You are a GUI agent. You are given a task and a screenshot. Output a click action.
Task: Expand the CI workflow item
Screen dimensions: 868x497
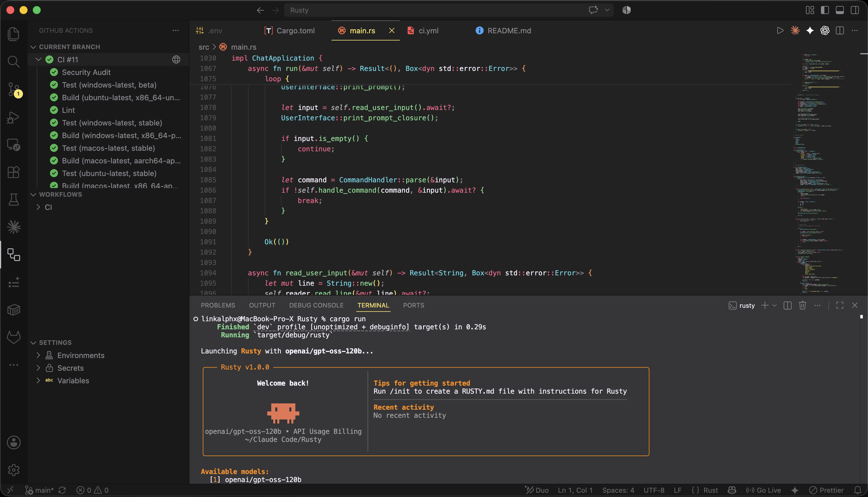(38, 207)
